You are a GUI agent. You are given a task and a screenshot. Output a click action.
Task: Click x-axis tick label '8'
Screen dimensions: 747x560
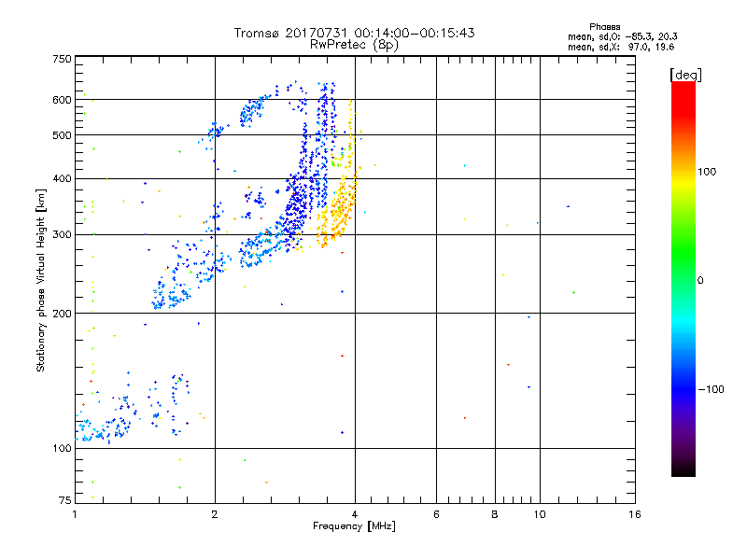point(495,514)
